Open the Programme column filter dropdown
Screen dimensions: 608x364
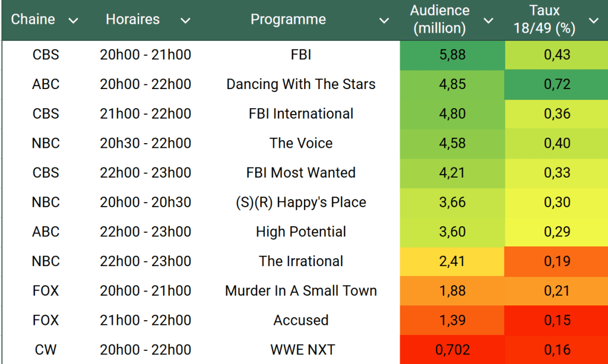[x=384, y=21]
